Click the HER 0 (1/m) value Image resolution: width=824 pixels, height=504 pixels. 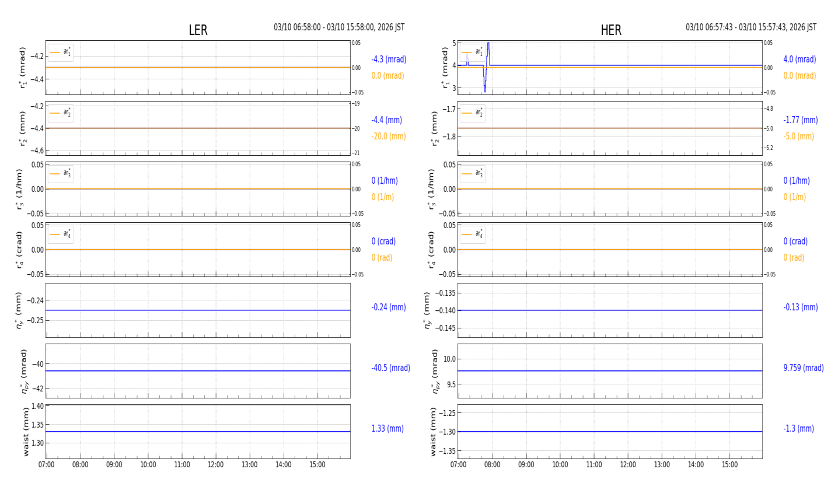pos(794,197)
